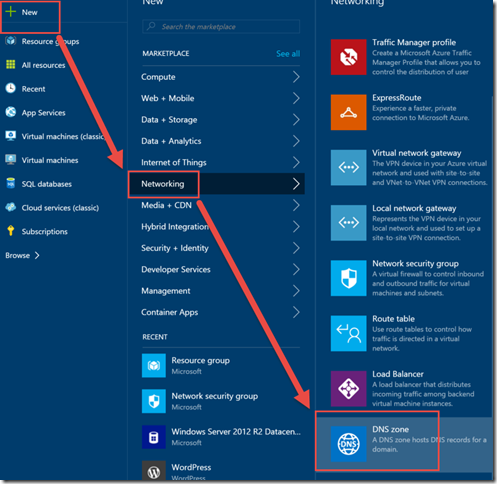Click Virtual machines (classic) monitor icon
Screen dimensions: 497x484
(x=11, y=136)
